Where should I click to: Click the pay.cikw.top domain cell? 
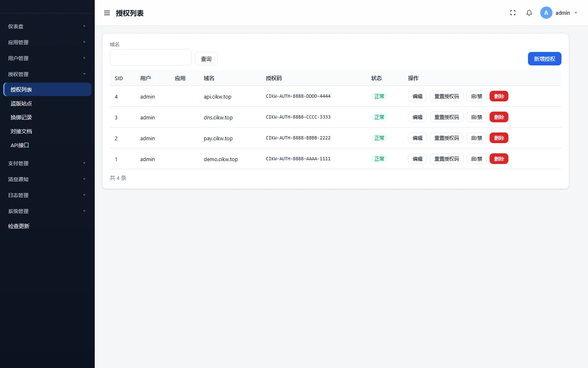218,138
